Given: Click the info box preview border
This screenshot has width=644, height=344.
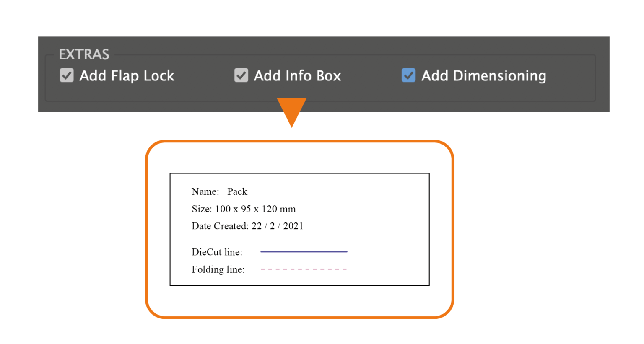Looking at the screenshot, I should (x=300, y=173).
